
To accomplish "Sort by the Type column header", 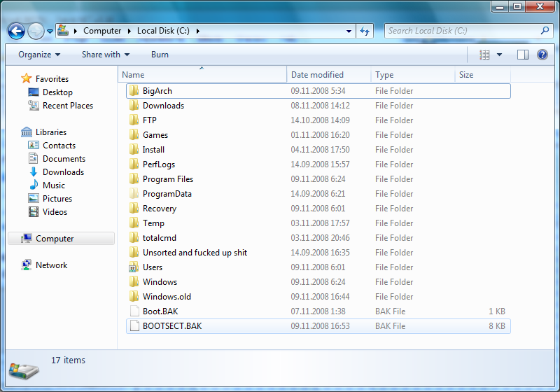I will point(413,75).
